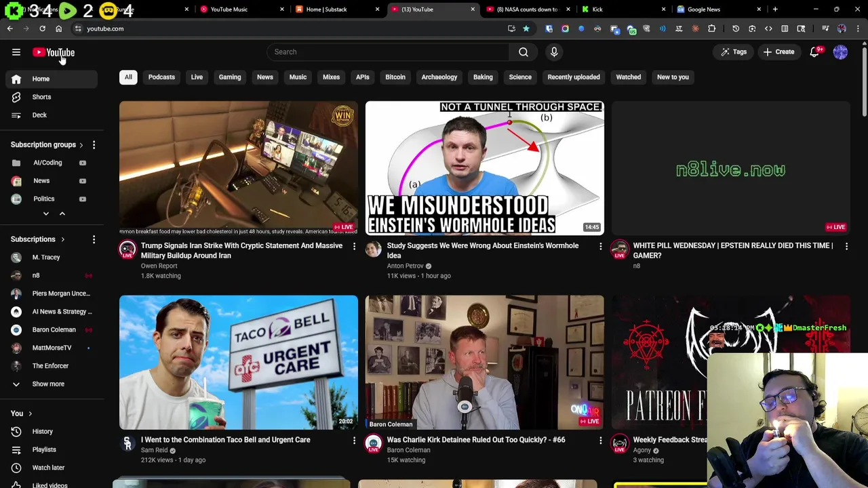Open Einstein's Wormhole video thumbnail
This screenshot has height=488, width=868.
pyautogui.click(x=485, y=168)
